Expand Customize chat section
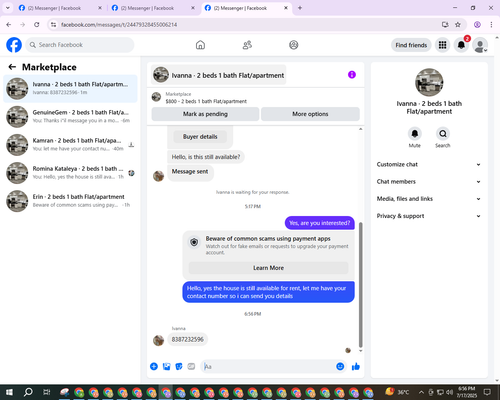The width and height of the screenshot is (500, 400). (429, 164)
